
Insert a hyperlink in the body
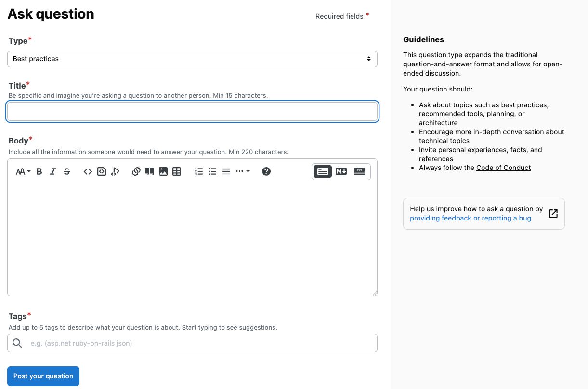click(136, 171)
